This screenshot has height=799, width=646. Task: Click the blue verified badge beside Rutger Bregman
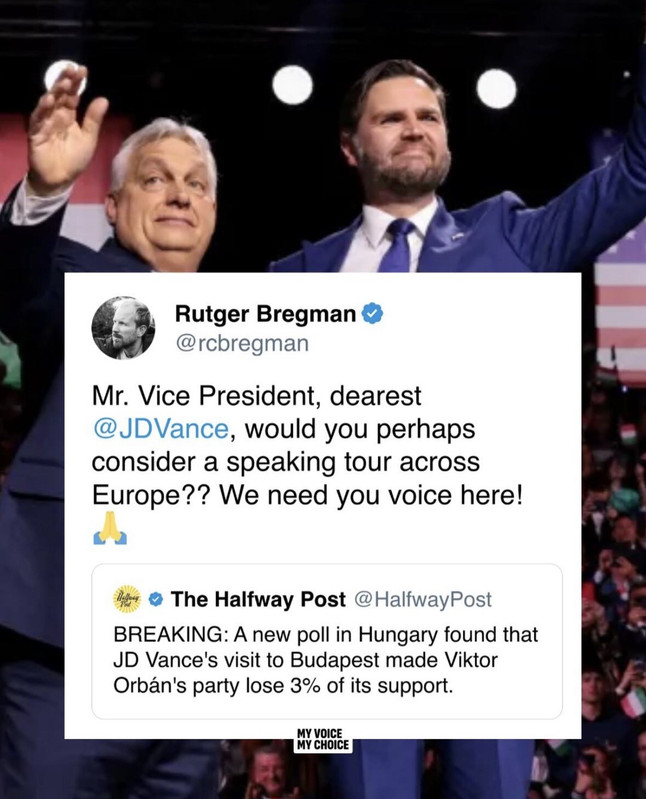coord(372,314)
